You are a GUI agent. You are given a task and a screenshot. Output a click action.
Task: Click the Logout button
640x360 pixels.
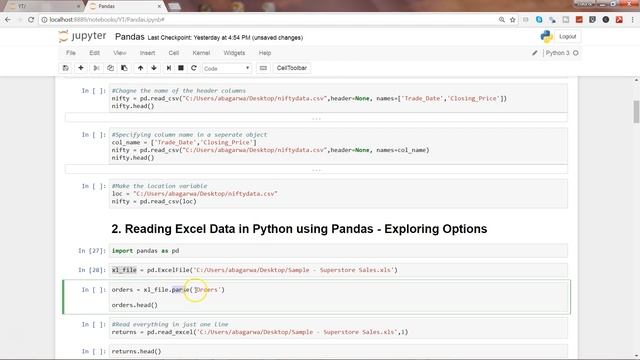point(567,37)
